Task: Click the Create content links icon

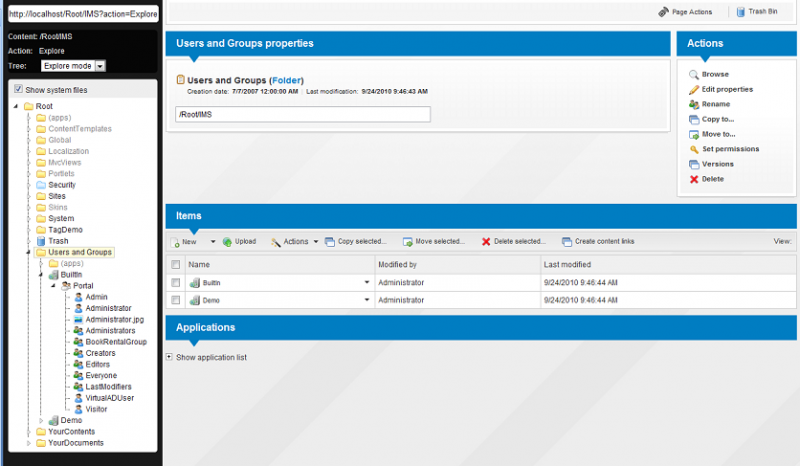Action: (x=567, y=242)
